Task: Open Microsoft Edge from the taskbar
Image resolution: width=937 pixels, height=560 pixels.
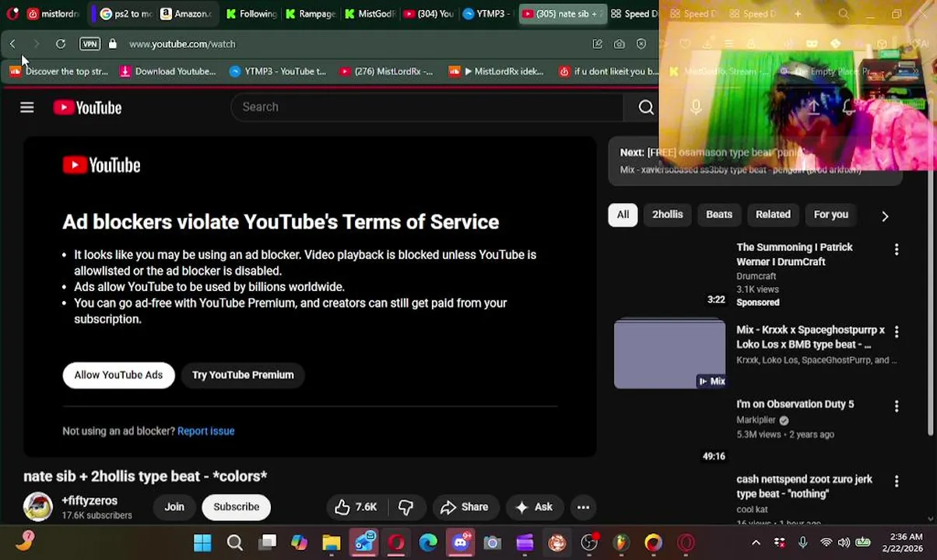Action: pyautogui.click(x=428, y=542)
